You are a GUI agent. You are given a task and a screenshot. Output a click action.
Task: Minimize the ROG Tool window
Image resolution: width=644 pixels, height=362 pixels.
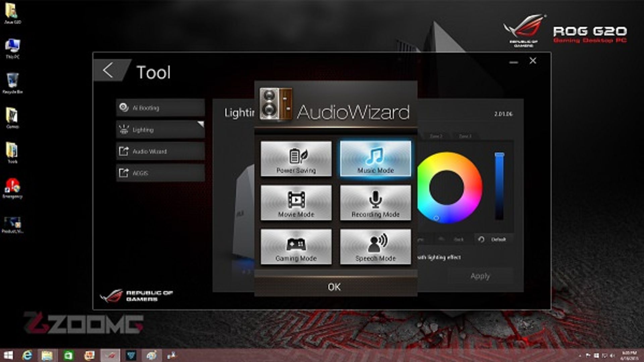tap(513, 62)
